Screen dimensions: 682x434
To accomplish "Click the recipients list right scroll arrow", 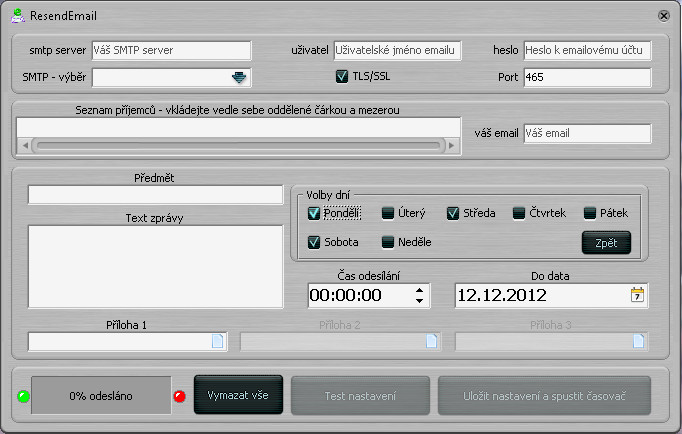I will point(451,145).
